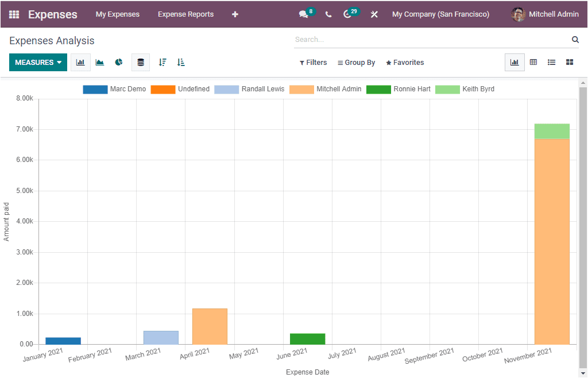588x378 pixels.
Task: Select the line chart type
Action: point(99,62)
